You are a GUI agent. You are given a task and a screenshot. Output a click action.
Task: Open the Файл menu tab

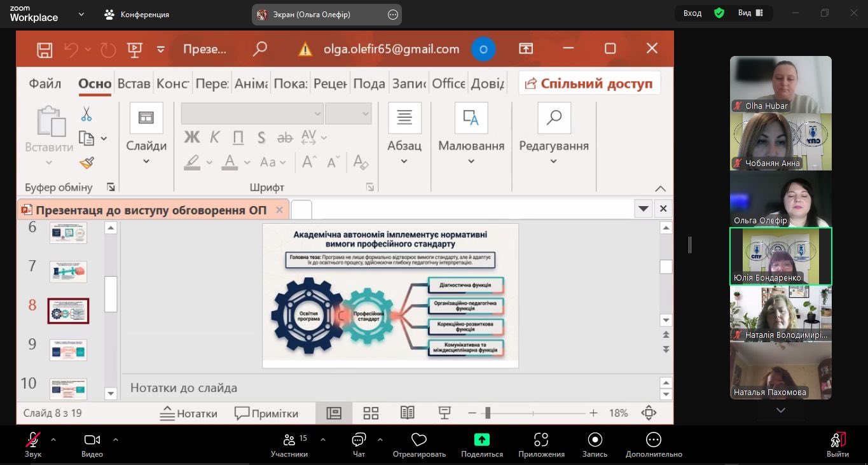pyautogui.click(x=45, y=84)
